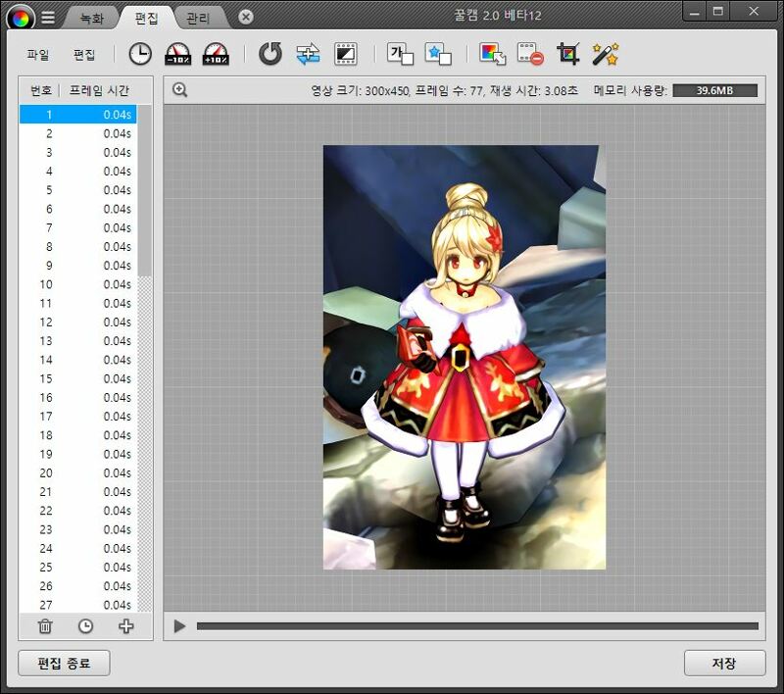
Task: Select frame 22 row
Action: click(x=78, y=511)
